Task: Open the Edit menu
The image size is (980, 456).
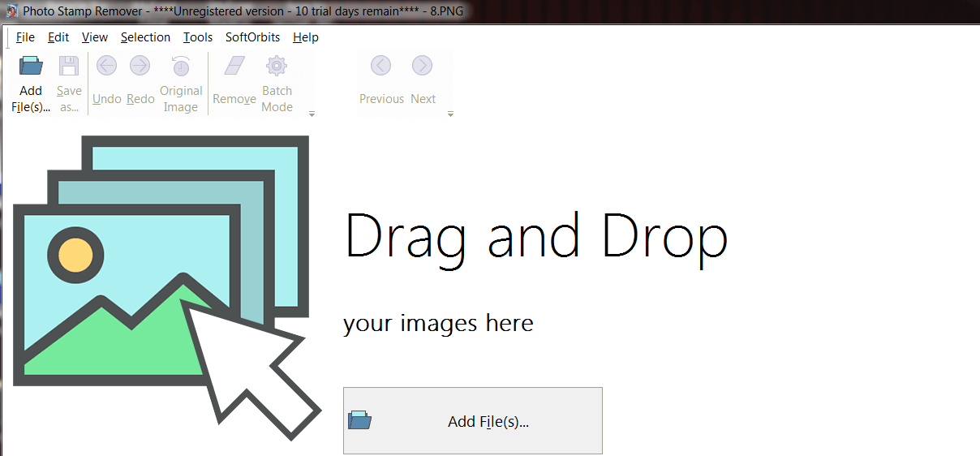Action: click(x=58, y=37)
